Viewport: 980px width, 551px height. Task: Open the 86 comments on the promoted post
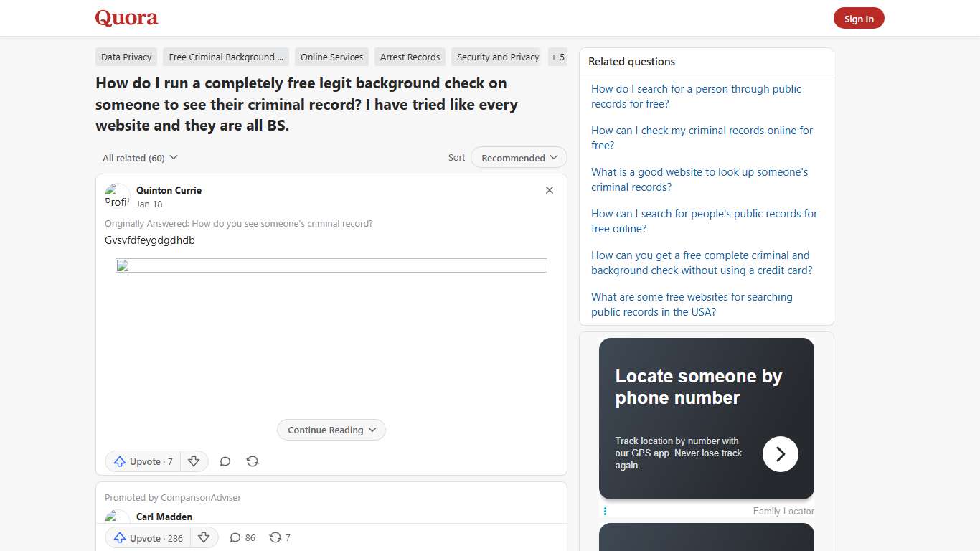click(x=242, y=537)
